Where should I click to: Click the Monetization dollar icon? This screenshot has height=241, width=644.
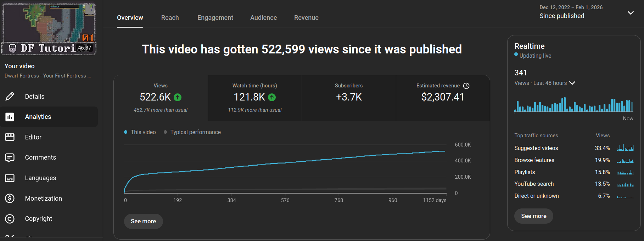(x=10, y=198)
